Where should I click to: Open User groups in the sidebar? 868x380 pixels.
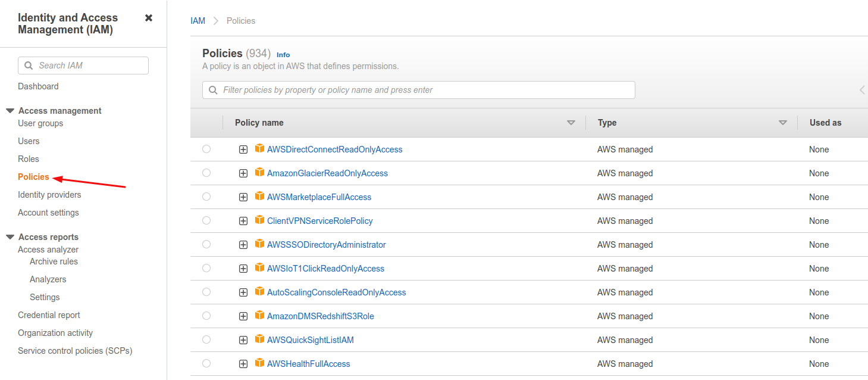click(x=40, y=123)
